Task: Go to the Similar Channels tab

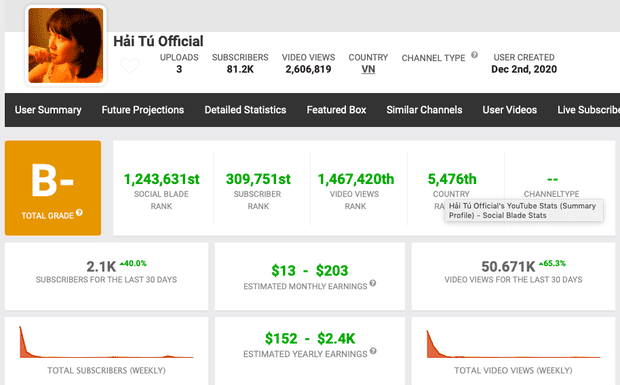Action: [424, 110]
